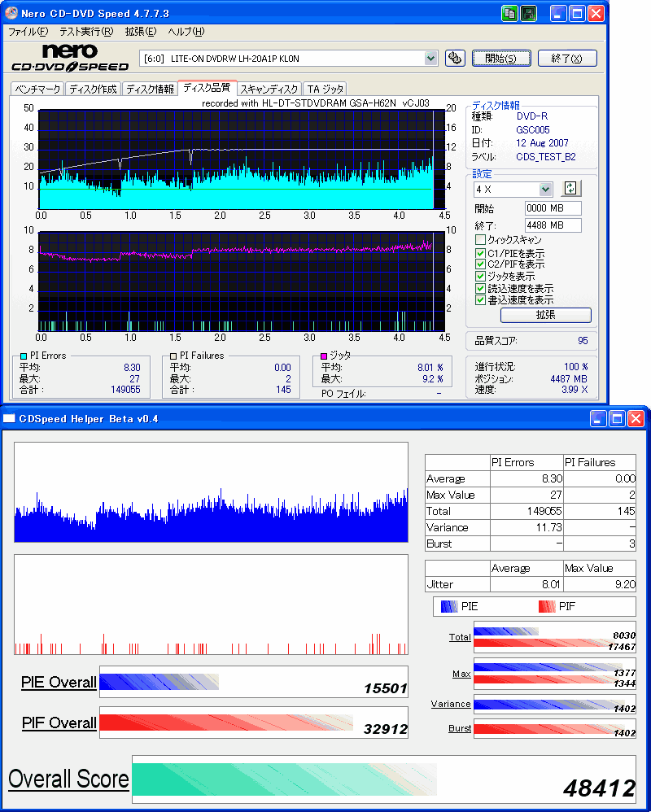Screen dimensions: 651x812
Task: Click the Burst score label
Action: coord(460,728)
